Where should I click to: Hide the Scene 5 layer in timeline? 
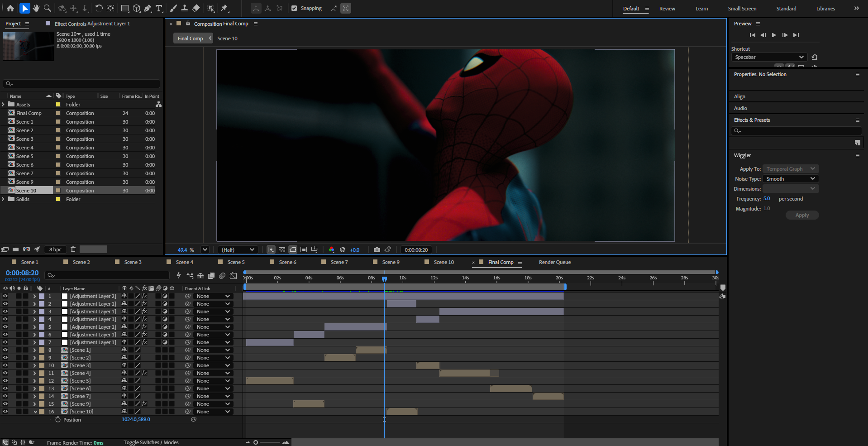5,381
